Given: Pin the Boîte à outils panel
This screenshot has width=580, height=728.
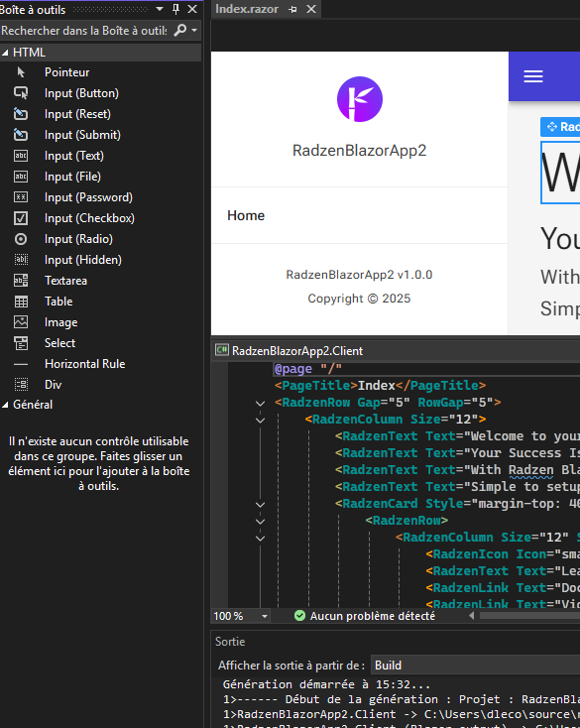Looking at the screenshot, I should click(175, 9).
